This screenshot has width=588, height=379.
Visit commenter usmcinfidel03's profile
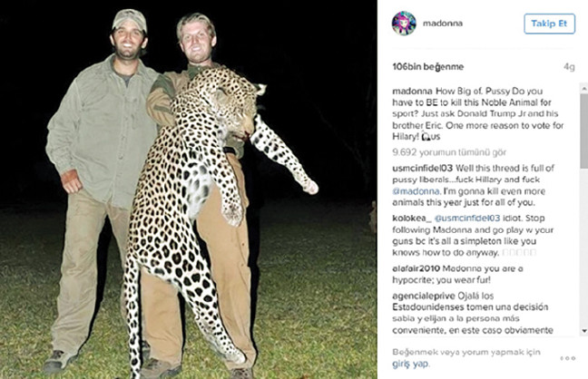(x=423, y=170)
